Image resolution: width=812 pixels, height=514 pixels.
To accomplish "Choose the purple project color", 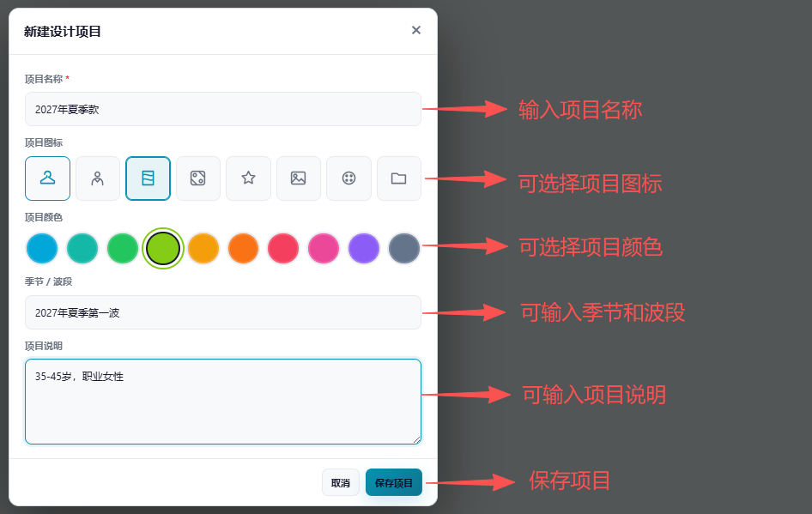I will coord(364,249).
